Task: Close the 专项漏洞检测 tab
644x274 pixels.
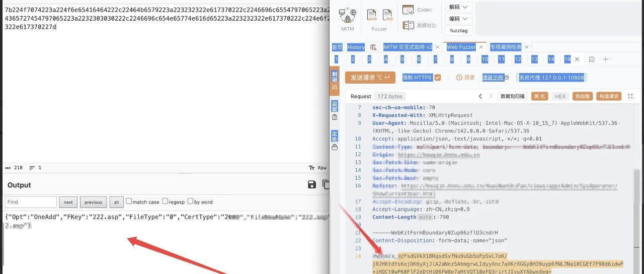Action: pyautogui.click(x=527, y=47)
